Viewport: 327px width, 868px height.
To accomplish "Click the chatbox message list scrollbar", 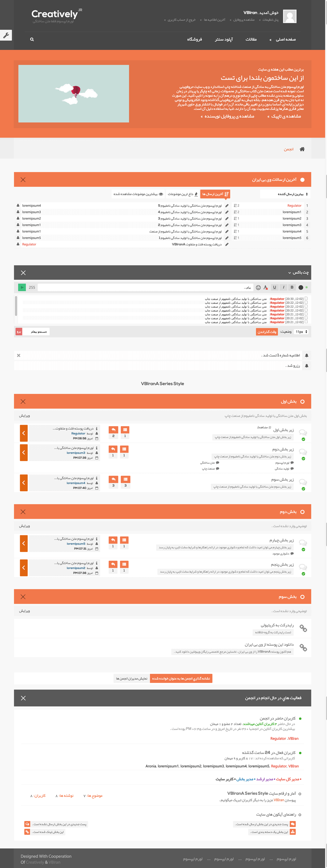I will click(16, 306).
